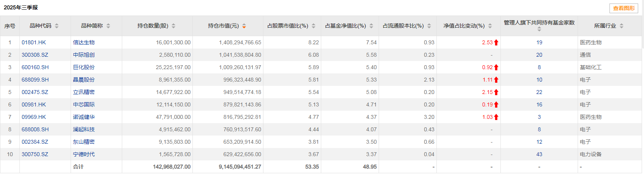Sort by 占股票市值比(%) column arrows
The image size is (644, 174).
tap(313, 26)
